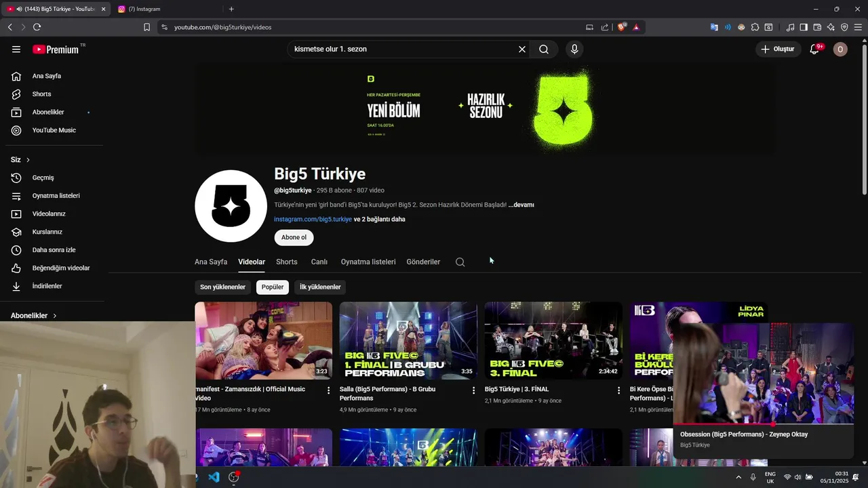Screen dimensions: 868x488
Task: Open the ve 2 bağlantı daha links
Action: pos(379,220)
